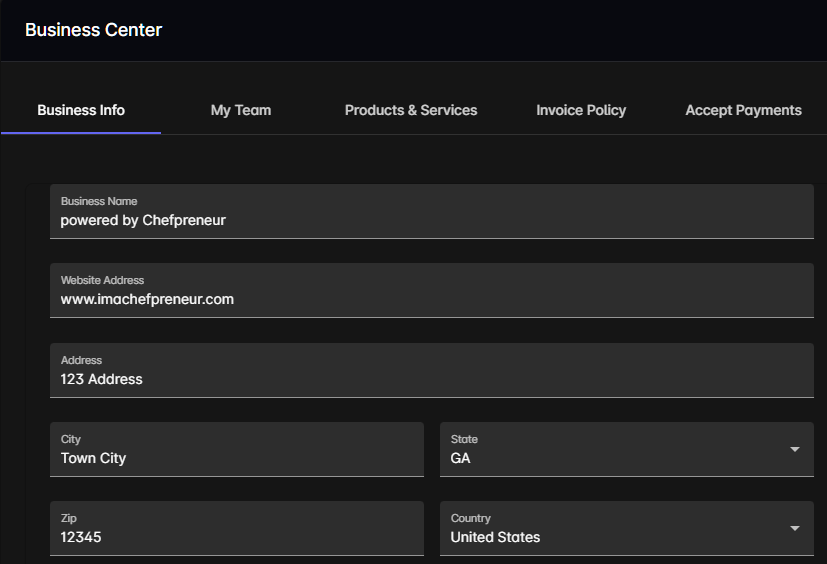The image size is (827, 564).
Task: Click the GA state value
Action: tap(460, 458)
